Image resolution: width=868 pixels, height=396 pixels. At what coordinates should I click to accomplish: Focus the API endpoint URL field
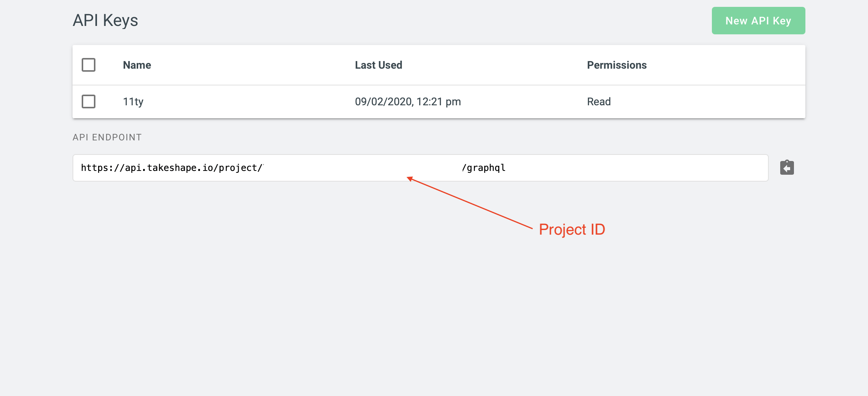pos(420,168)
